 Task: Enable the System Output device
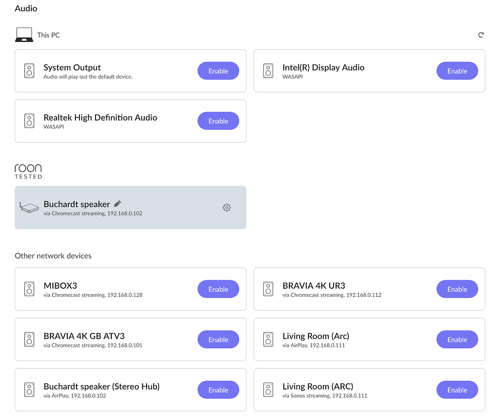(x=218, y=70)
